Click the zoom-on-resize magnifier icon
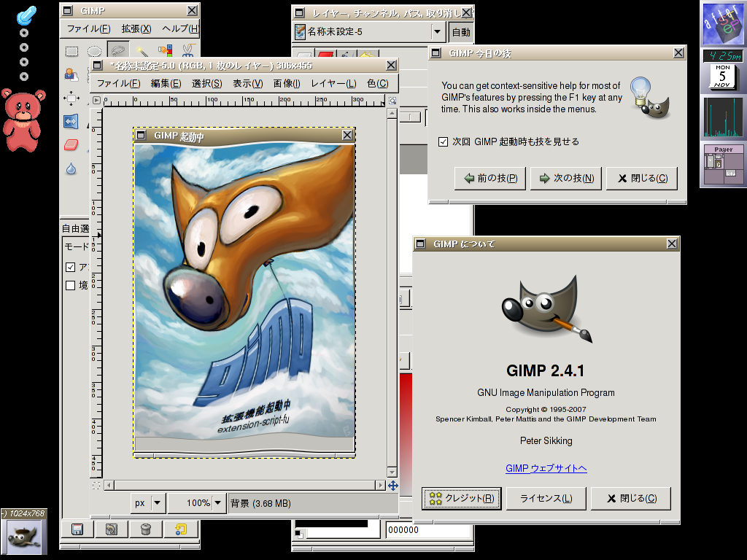This screenshot has width=747, height=560. tap(392, 101)
